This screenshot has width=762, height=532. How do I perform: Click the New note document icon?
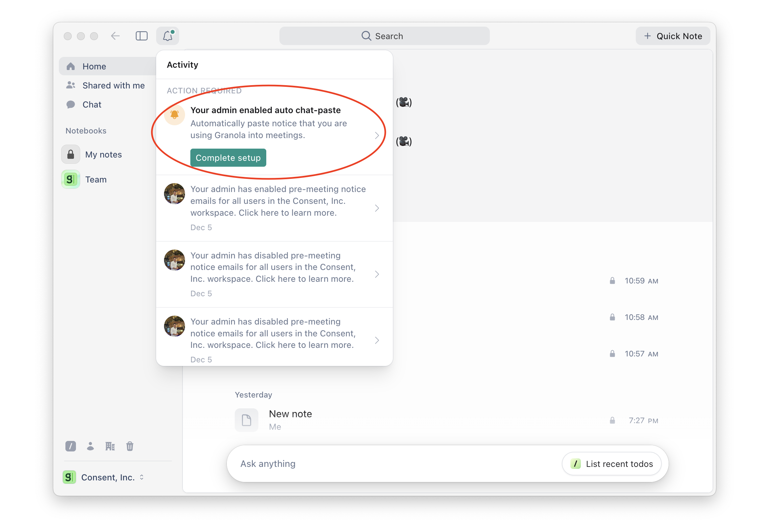[x=246, y=420]
